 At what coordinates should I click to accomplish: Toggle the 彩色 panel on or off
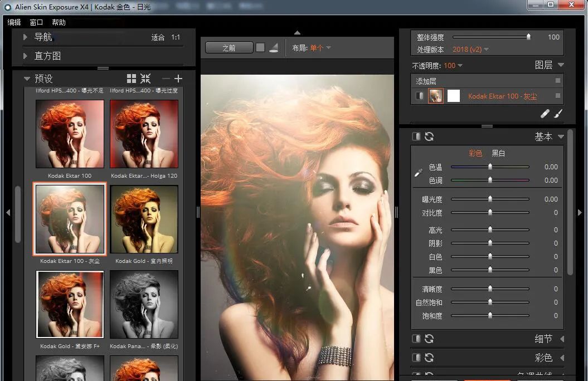(416, 358)
